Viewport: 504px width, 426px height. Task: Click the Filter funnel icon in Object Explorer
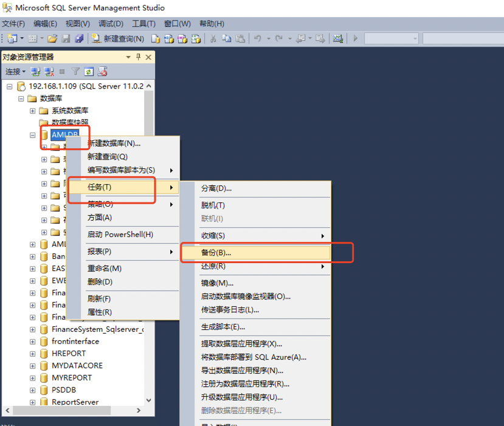75,72
